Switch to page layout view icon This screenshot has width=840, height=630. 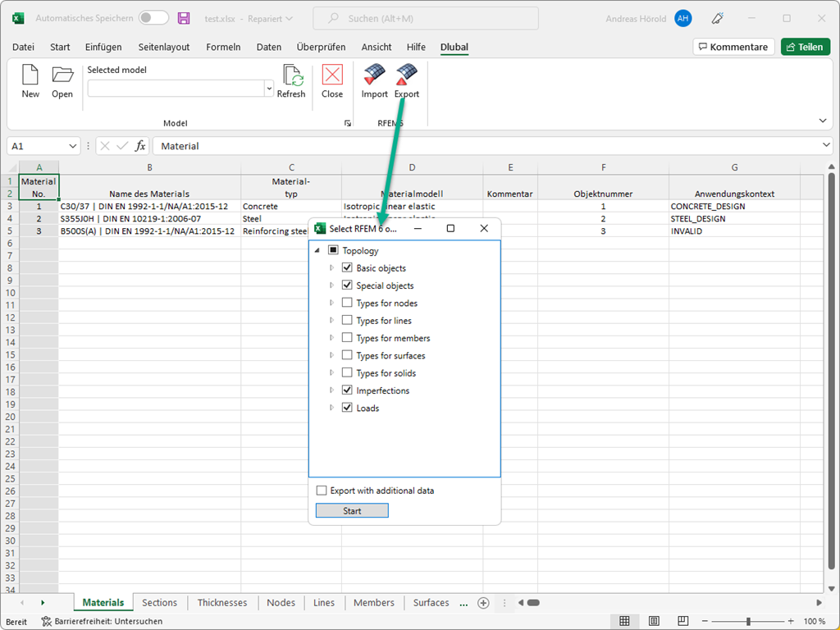coord(654,621)
